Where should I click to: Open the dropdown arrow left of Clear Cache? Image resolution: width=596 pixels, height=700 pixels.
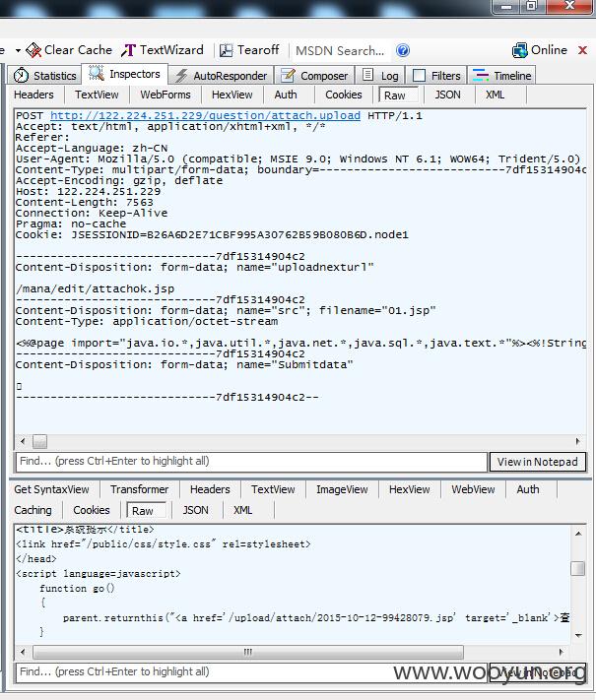click(18, 50)
